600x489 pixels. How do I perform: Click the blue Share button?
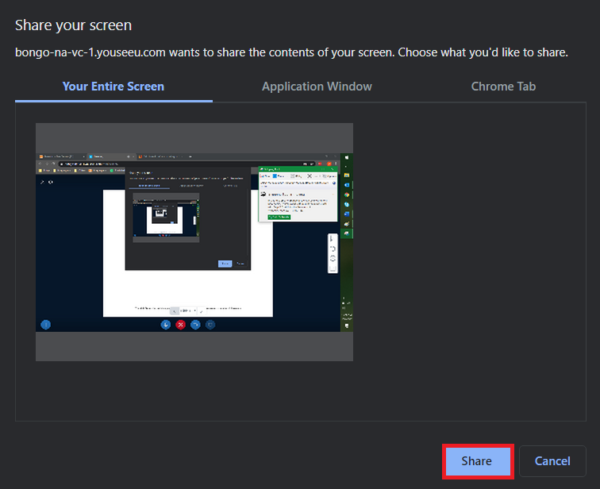pos(477,461)
